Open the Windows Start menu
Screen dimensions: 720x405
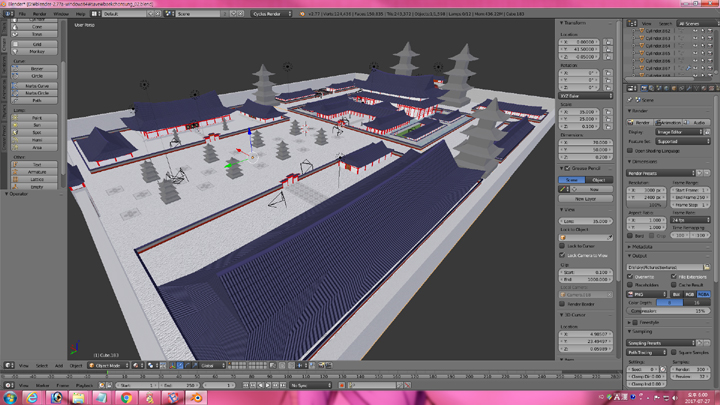pos(10,398)
